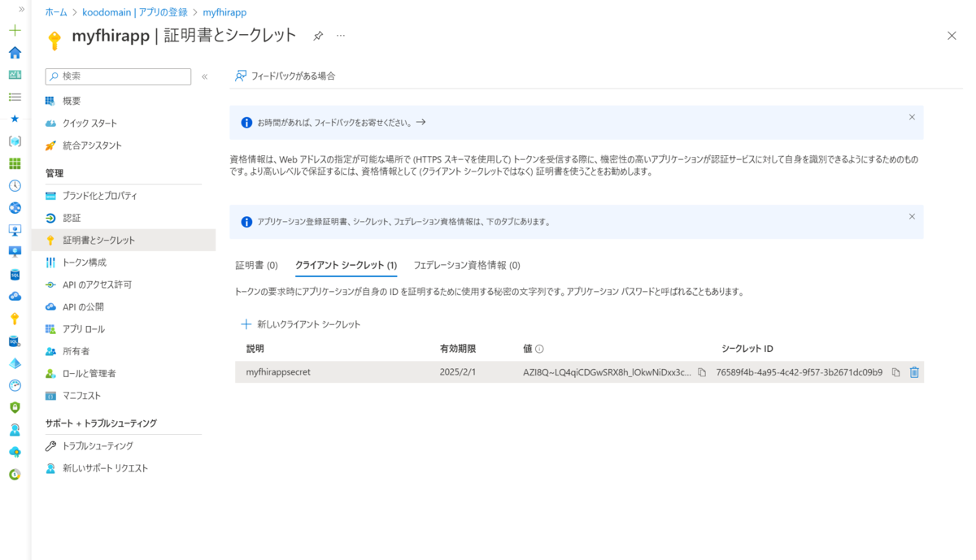This screenshot has width=976, height=560.
Task: Open All resources green grid icon
Action: pos(15,163)
